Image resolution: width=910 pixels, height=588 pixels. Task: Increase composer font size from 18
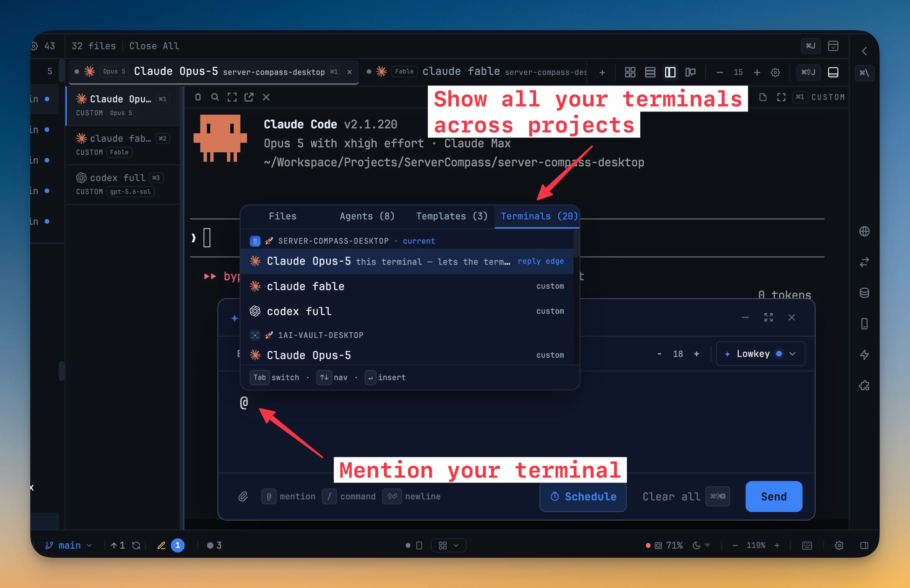coord(697,353)
